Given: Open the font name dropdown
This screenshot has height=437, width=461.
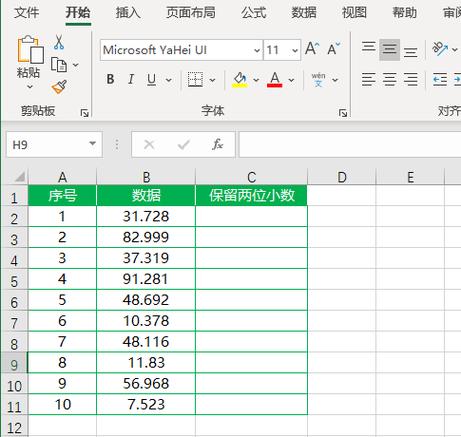Looking at the screenshot, I should coord(257,50).
